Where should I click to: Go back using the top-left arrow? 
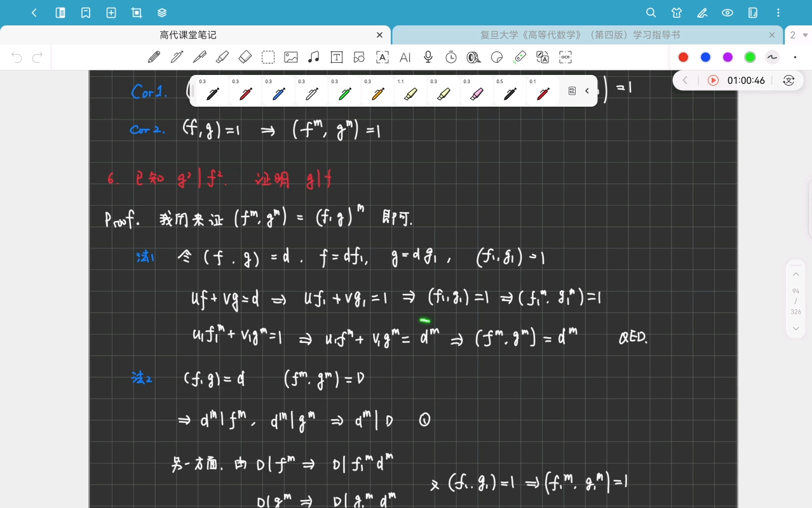point(34,13)
